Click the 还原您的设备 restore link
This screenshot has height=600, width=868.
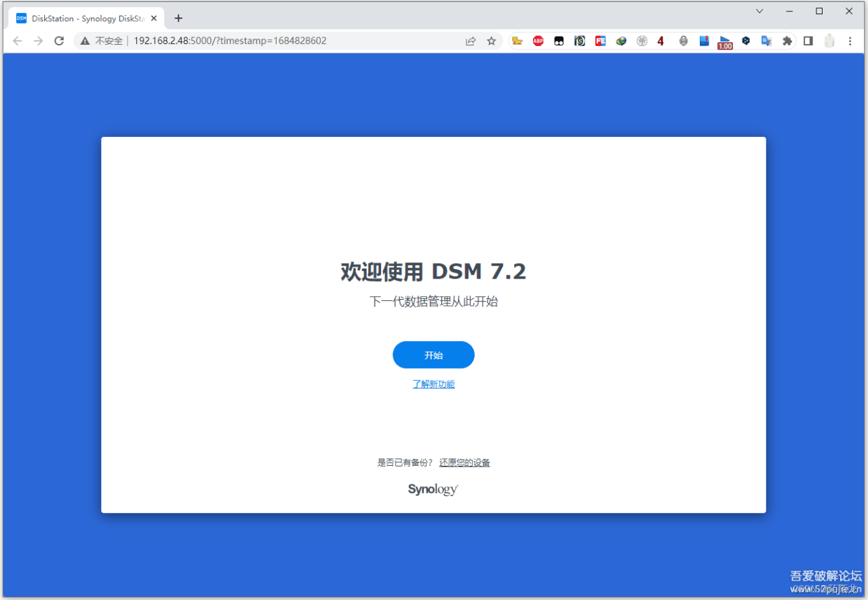465,462
